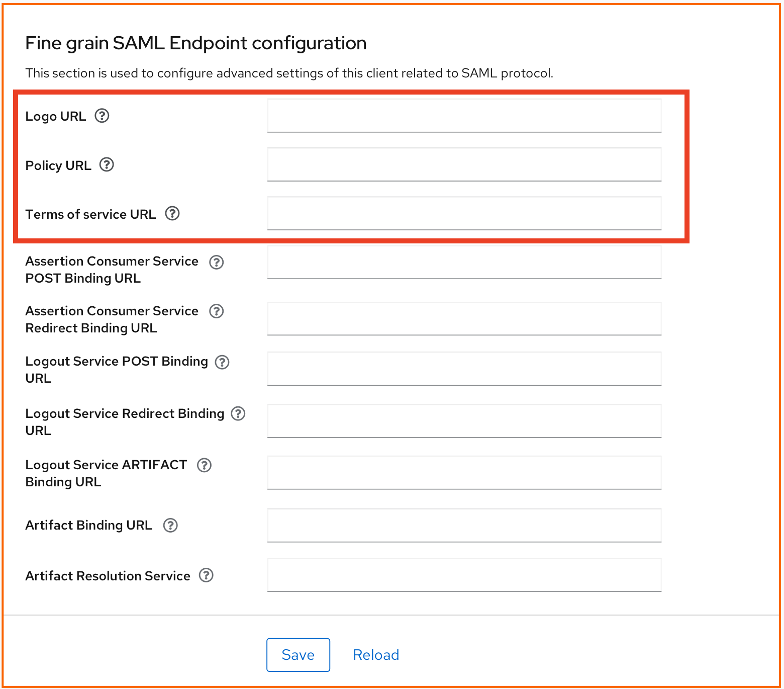Click the Reload link

pos(375,654)
